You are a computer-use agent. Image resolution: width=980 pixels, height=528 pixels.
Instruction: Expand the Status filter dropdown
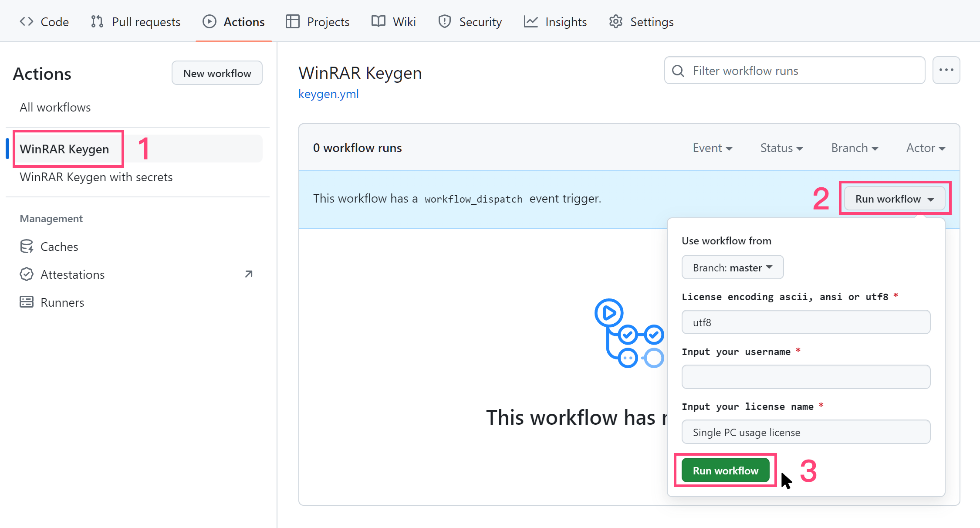[781, 148]
